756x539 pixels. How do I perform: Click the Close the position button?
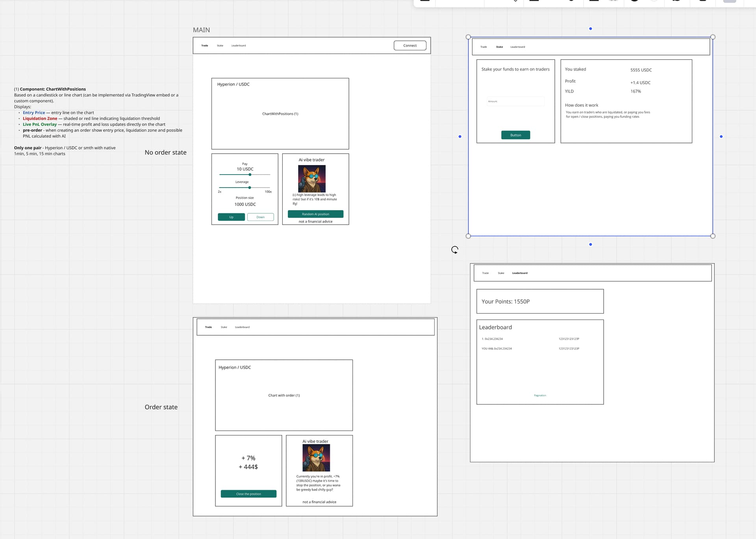(x=248, y=494)
